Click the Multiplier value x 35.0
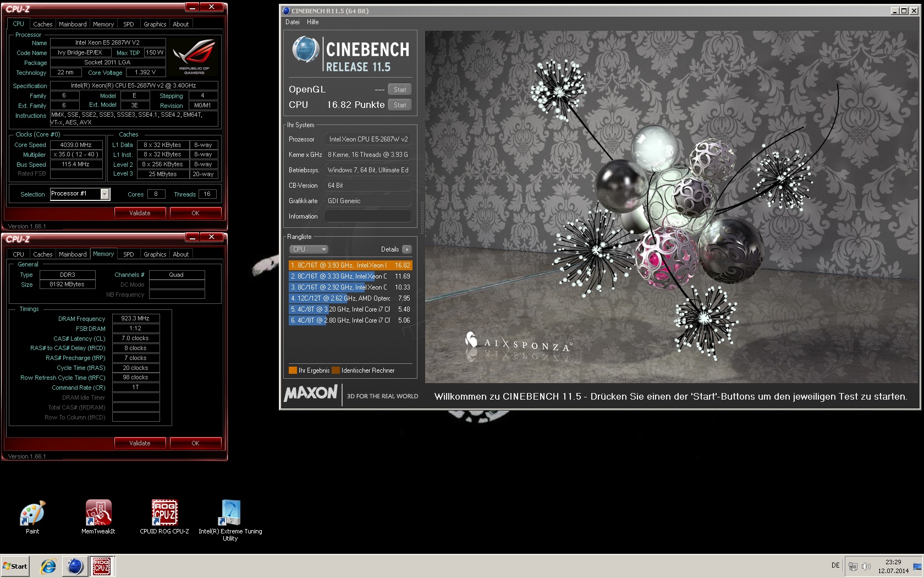Image resolution: width=924 pixels, height=578 pixels. coord(76,155)
